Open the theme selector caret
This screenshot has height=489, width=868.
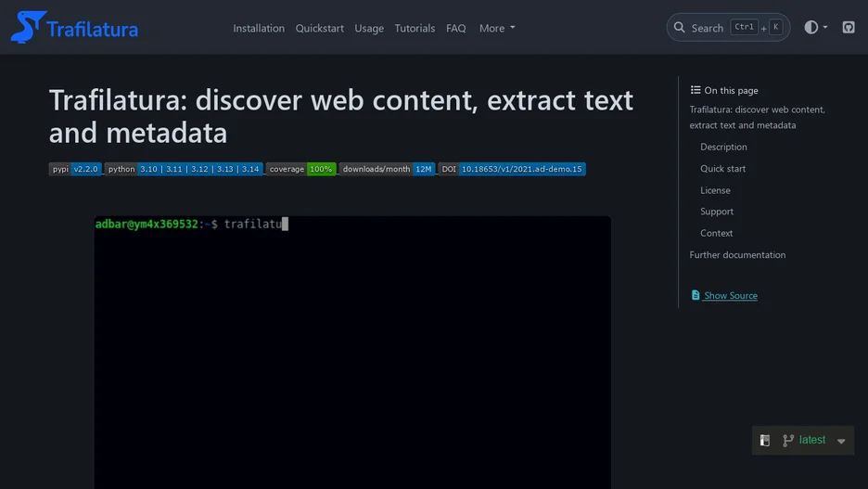tap(824, 27)
